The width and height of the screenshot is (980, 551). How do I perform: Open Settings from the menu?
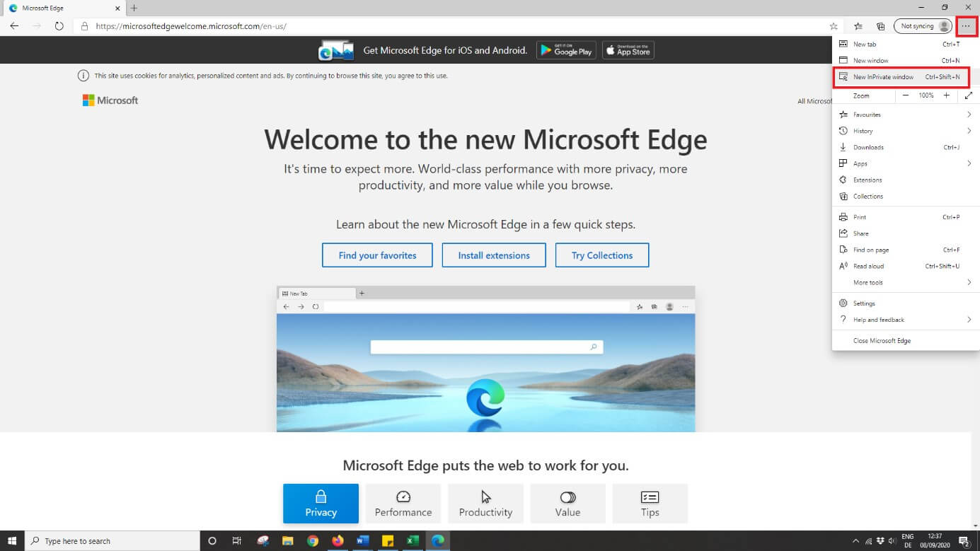pyautogui.click(x=864, y=303)
